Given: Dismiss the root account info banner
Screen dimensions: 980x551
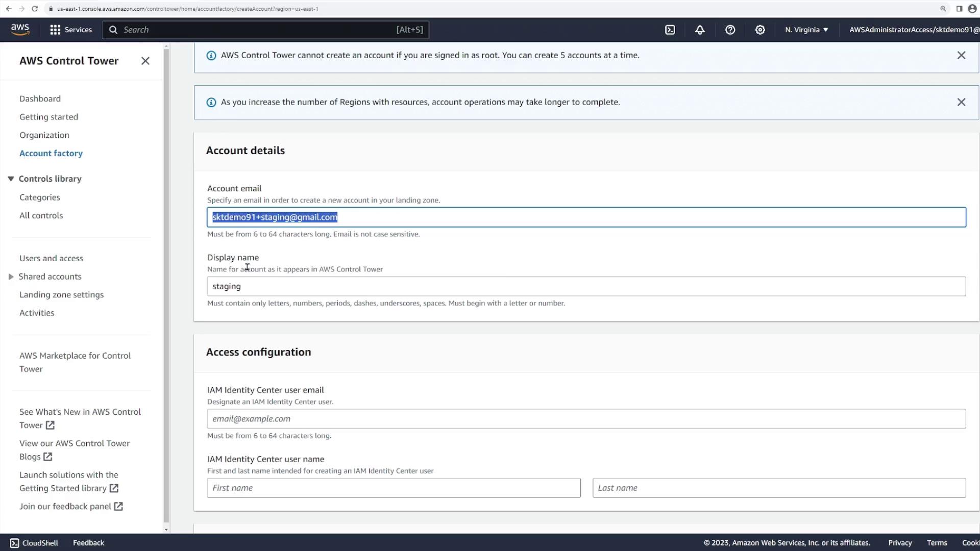Looking at the screenshot, I should point(961,55).
